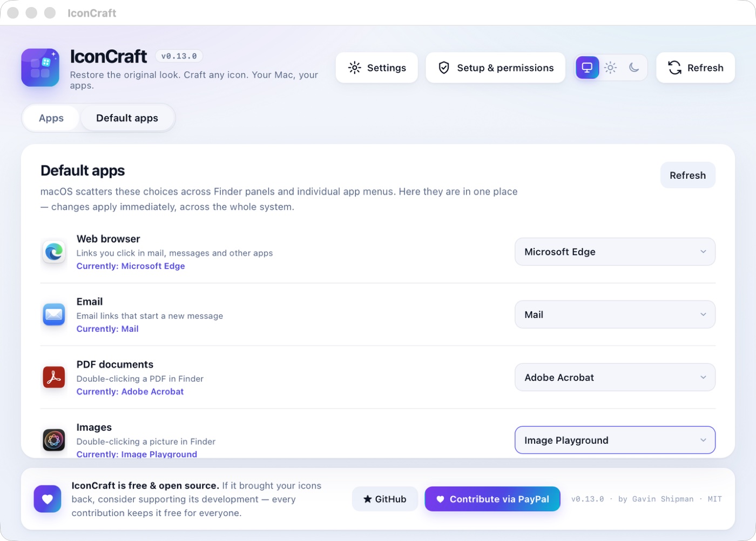Open the Images default app dropdown
756x541 pixels.
click(615, 440)
